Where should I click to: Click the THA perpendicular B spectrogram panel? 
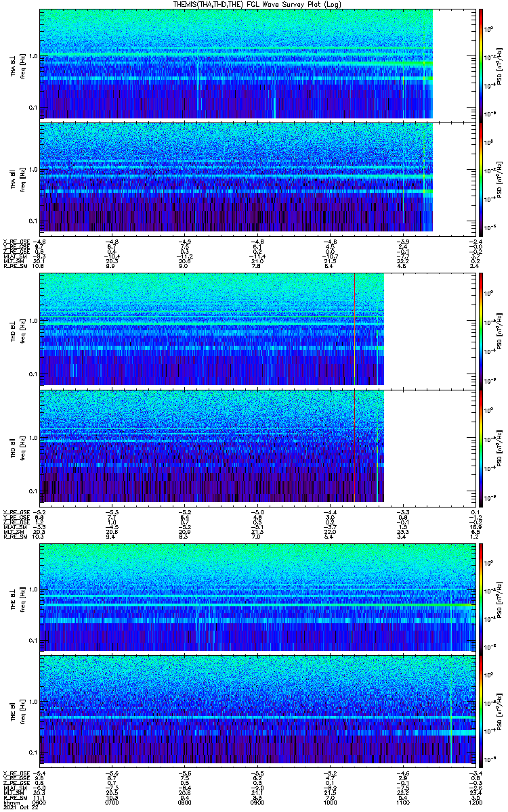pos(236,64)
